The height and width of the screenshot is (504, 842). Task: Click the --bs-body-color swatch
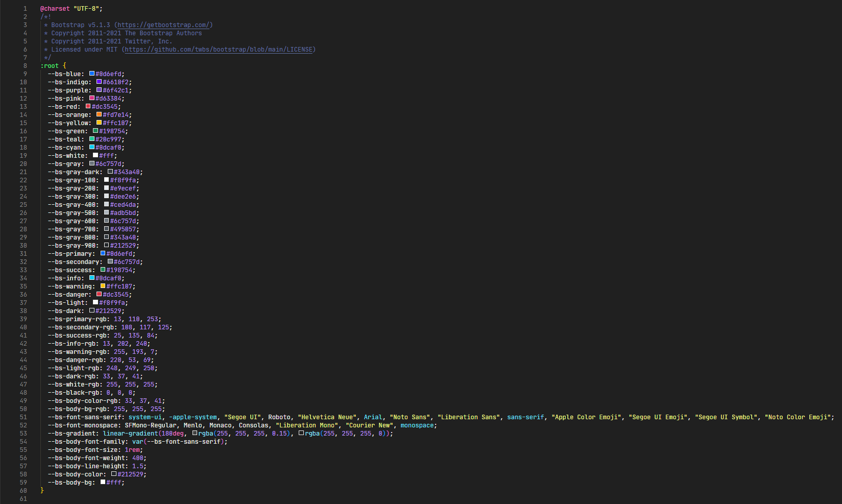coord(114,474)
